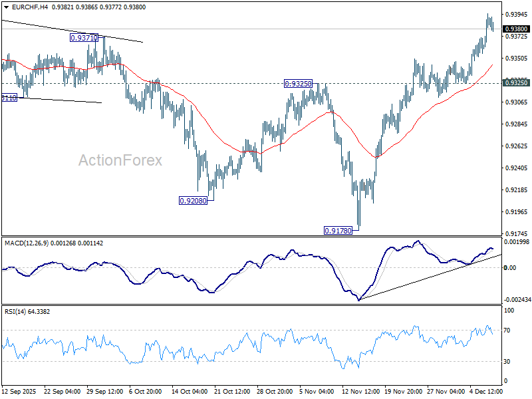
Task: Click the current price tag 0.93800
Action: 517,29
